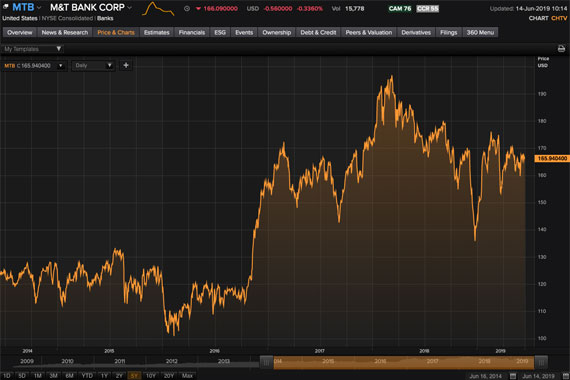The image size is (570, 380).
Task: Set range to 10Y
Action: 150,376
